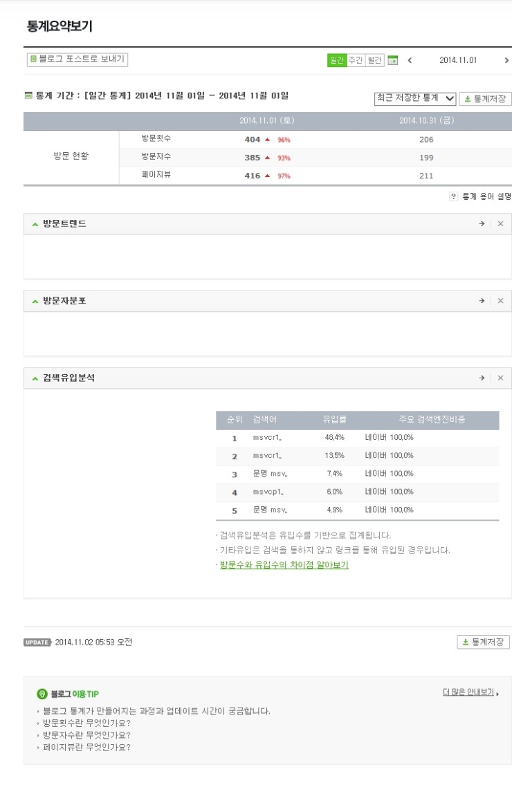
Task: Switch to 주간 weekly tab
Action: point(356,60)
